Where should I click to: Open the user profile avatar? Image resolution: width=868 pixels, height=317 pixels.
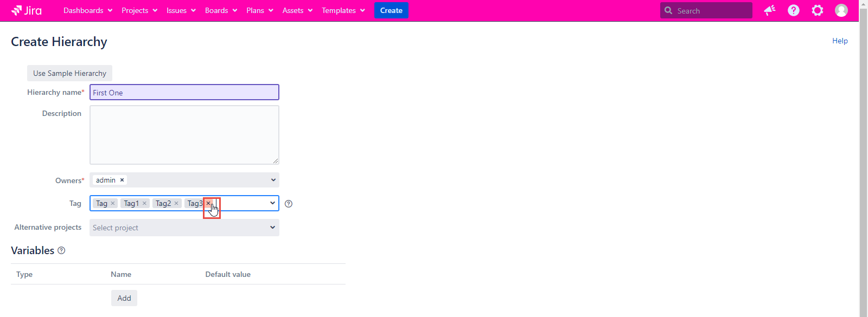841,10
